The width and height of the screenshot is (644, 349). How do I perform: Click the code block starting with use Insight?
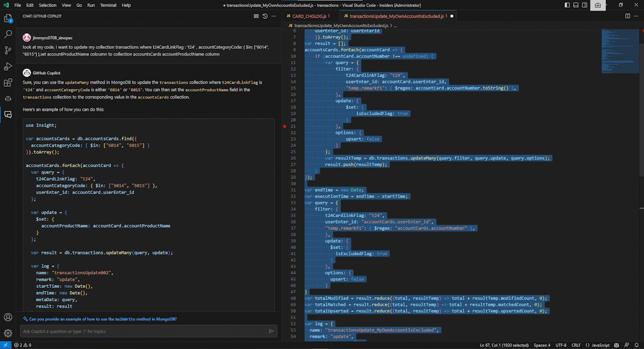click(149, 216)
